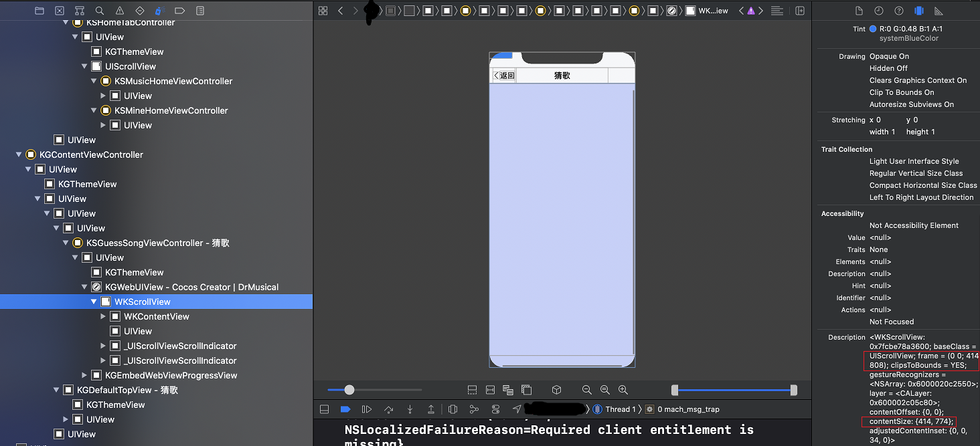Change the view mode layers icon
Viewport: 980px width, 446px height.
tap(508, 390)
